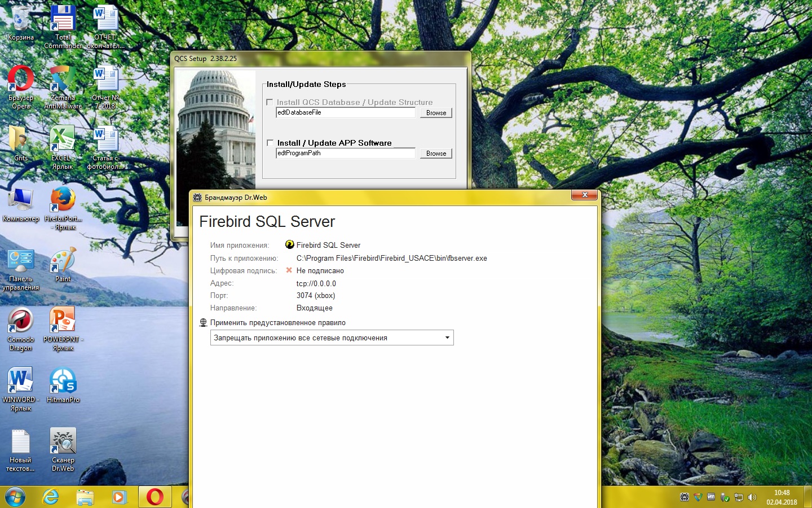Launch the Paint desktop shortcut
The width and height of the screenshot is (812, 508).
(x=63, y=265)
